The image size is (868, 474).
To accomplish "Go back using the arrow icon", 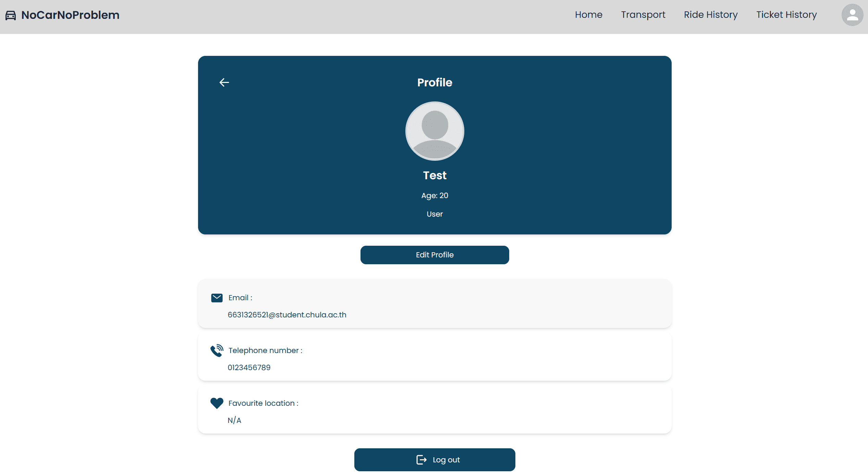I will pyautogui.click(x=224, y=82).
